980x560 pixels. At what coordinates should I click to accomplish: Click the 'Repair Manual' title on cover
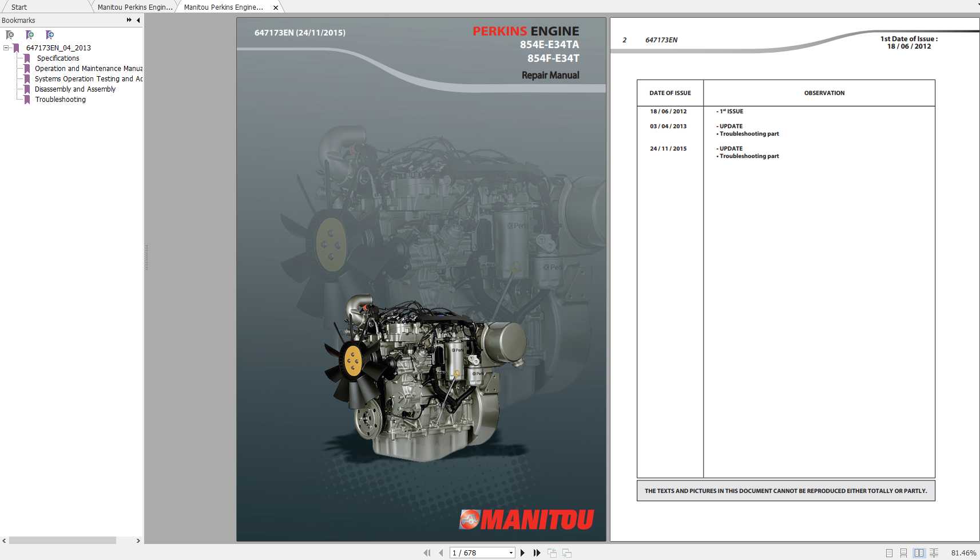pyautogui.click(x=550, y=75)
